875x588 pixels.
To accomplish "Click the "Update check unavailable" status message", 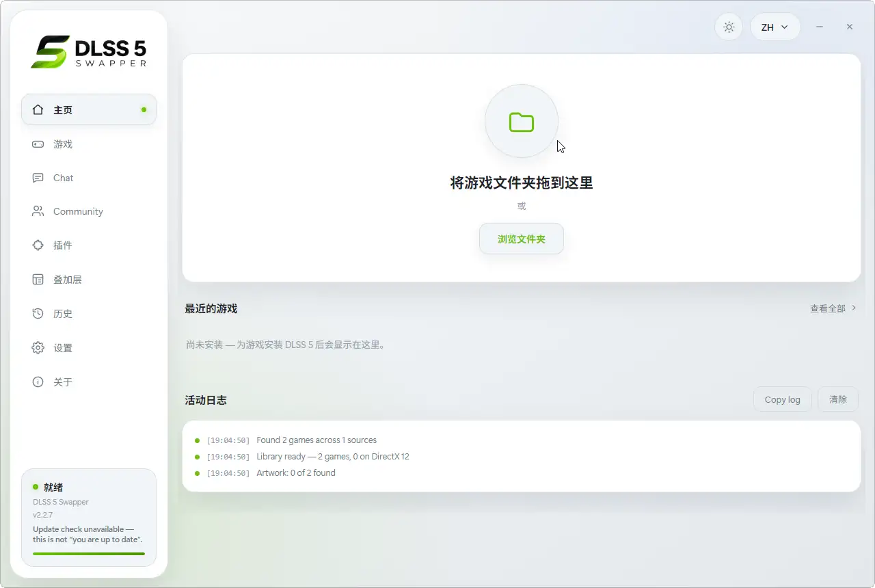I will (87, 535).
